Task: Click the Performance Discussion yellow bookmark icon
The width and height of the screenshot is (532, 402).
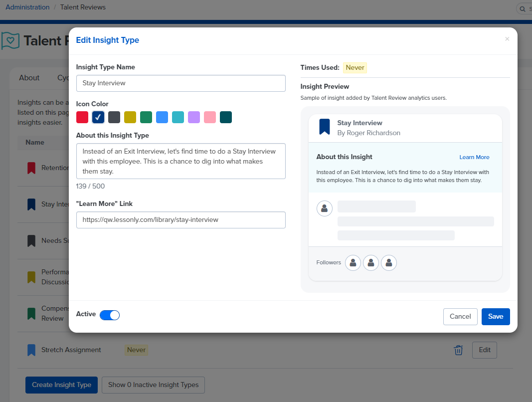Action: [x=31, y=277]
